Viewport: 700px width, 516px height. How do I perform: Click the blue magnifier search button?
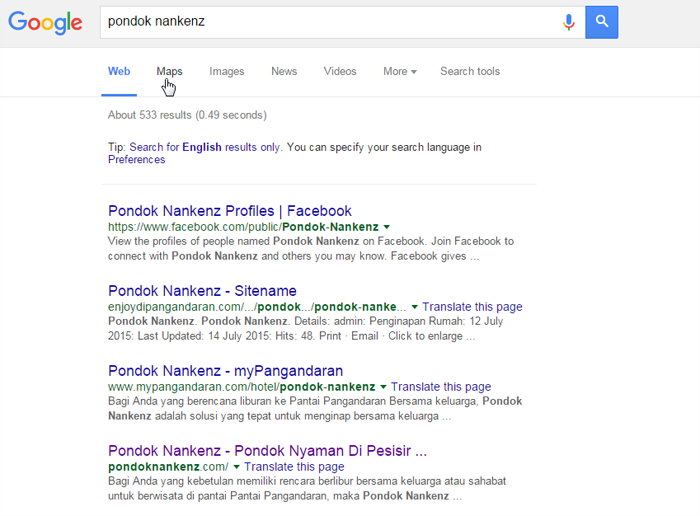pos(601,22)
